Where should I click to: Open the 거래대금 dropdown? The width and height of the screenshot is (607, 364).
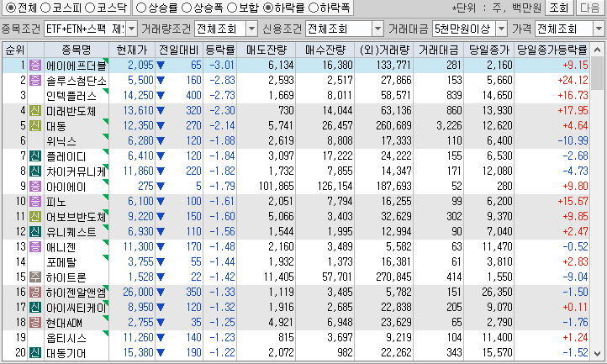click(501, 29)
